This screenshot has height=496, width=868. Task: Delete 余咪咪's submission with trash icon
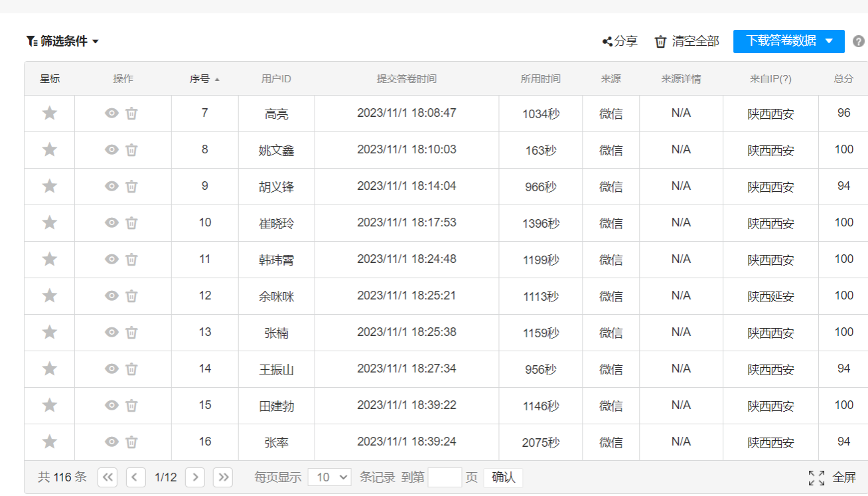(132, 296)
